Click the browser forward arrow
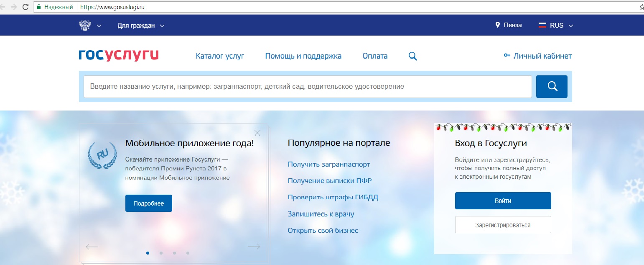The height and width of the screenshot is (265, 644). pos(13,7)
